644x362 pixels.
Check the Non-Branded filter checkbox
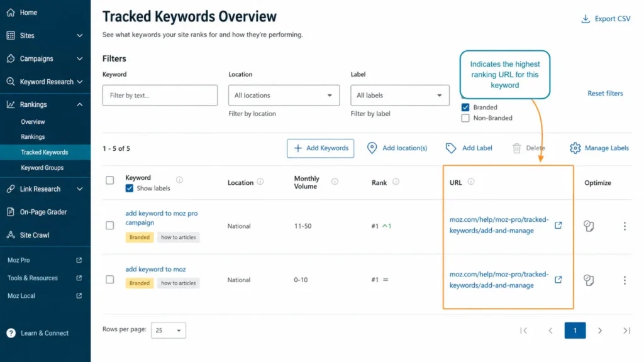point(465,118)
